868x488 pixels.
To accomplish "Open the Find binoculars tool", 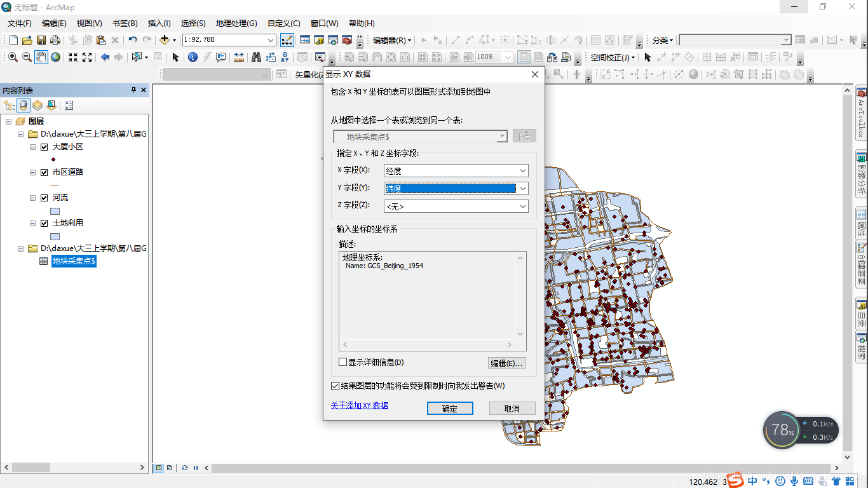I will pyautogui.click(x=256, y=57).
